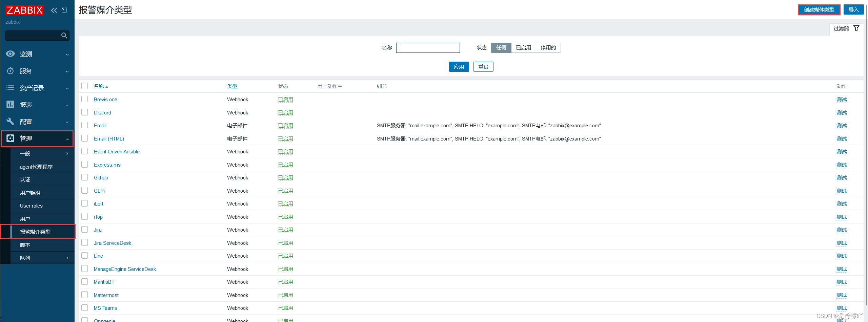Expand the 资产记录 menu chevron
The width and height of the screenshot is (868, 322).
(67, 88)
